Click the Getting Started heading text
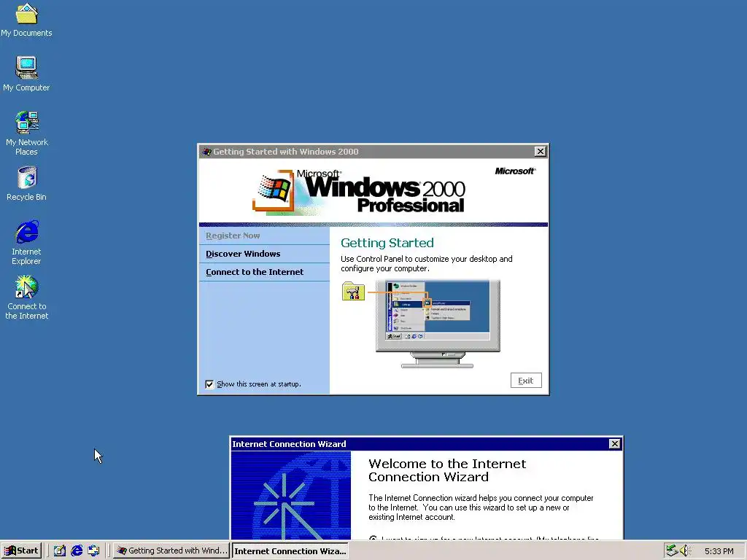Image resolution: width=747 pixels, height=560 pixels. (x=387, y=243)
